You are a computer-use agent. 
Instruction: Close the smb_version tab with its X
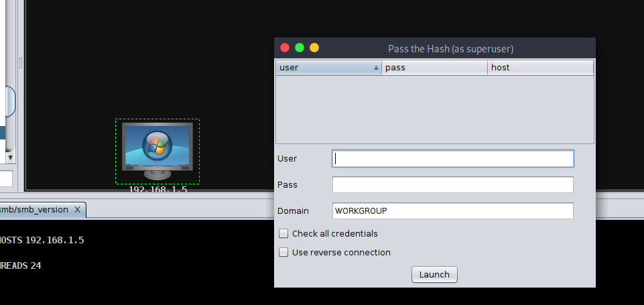coord(77,210)
